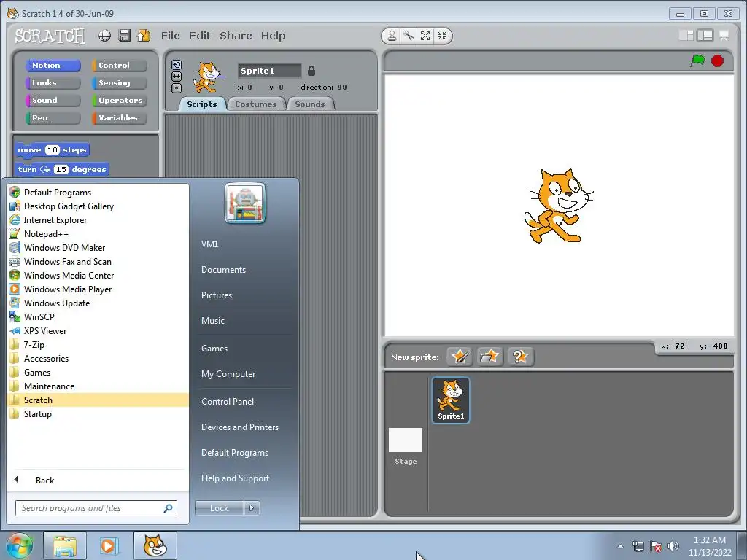
Task: Open the Variables blocks category
Action: 120,118
